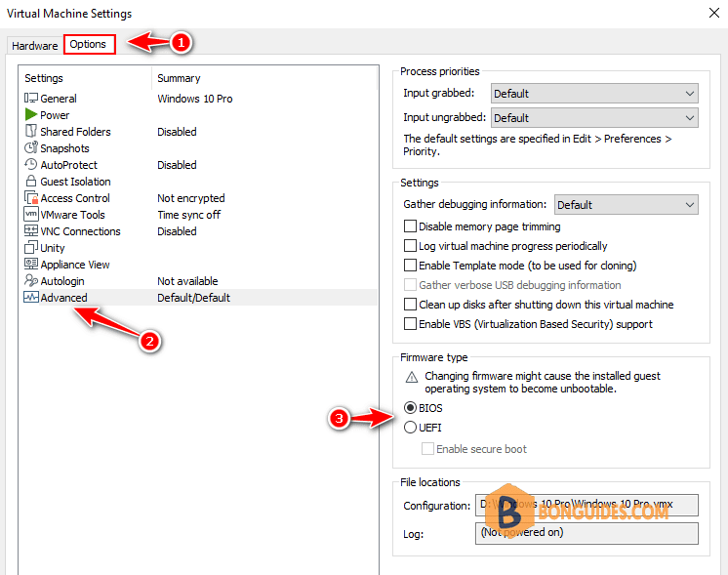Viewport: 728px width, 575px height.
Task: Enable Template mode checkbox
Action: (x=410, y=266)
